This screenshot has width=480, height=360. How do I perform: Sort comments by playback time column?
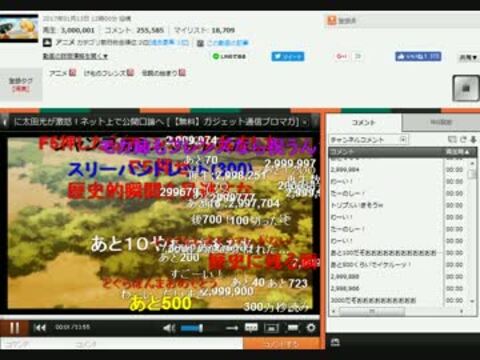pos(457,152)
